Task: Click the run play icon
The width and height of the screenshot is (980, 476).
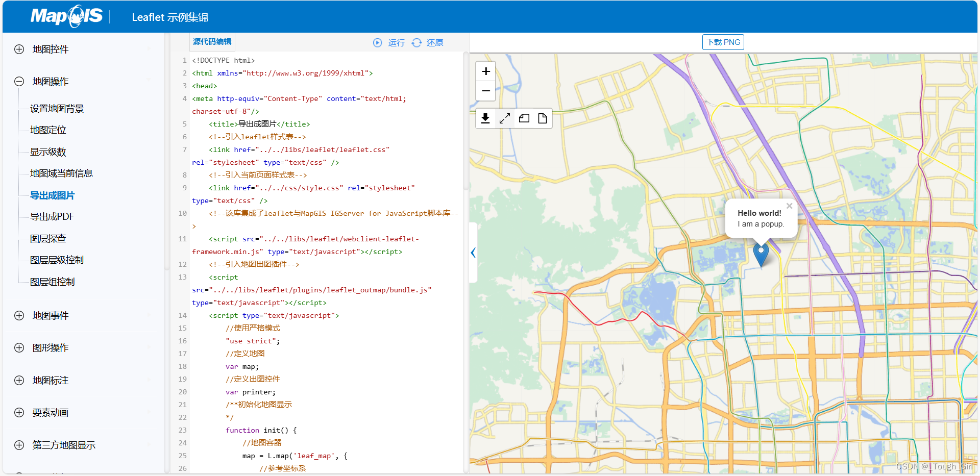Action: [377, 43]
